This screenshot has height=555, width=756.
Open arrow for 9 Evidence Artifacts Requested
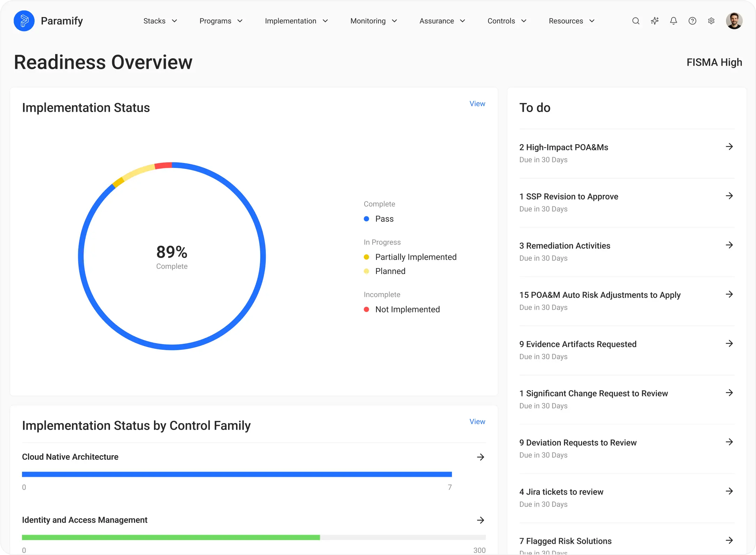tap(729, 343)
